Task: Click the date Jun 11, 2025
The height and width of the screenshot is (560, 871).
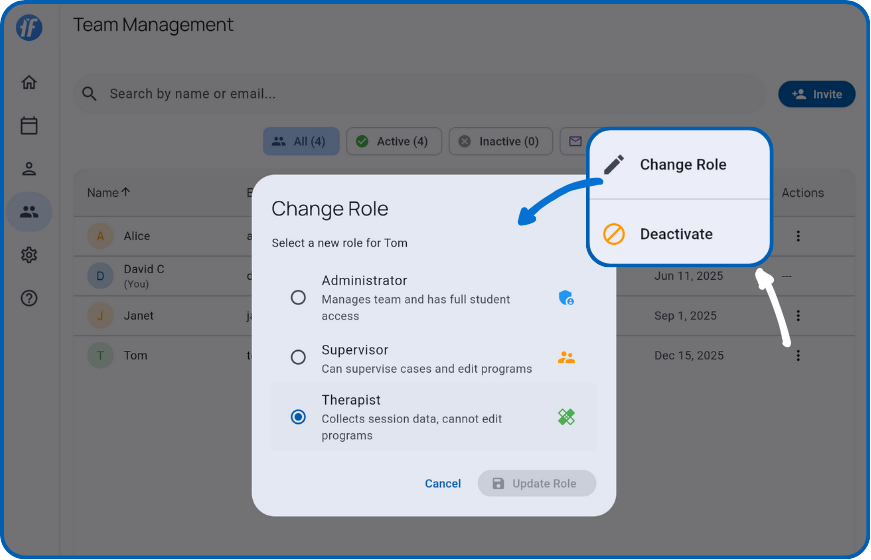Action: coord(689,276)
